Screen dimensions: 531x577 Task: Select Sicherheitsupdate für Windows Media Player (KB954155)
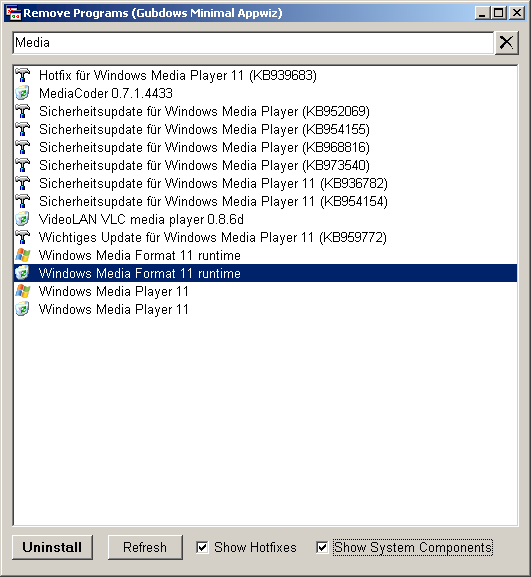[x=265, y=129]
